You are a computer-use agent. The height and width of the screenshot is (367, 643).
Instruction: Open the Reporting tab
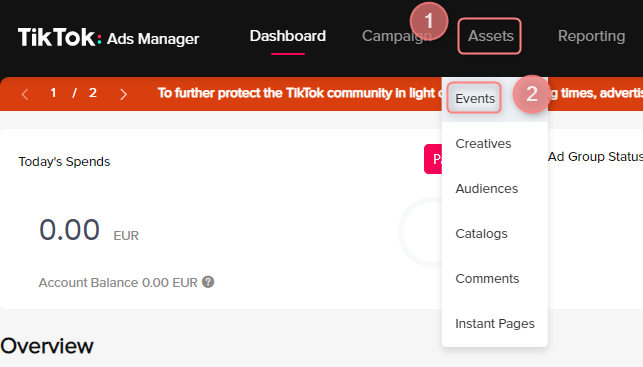tap(591, 36)
